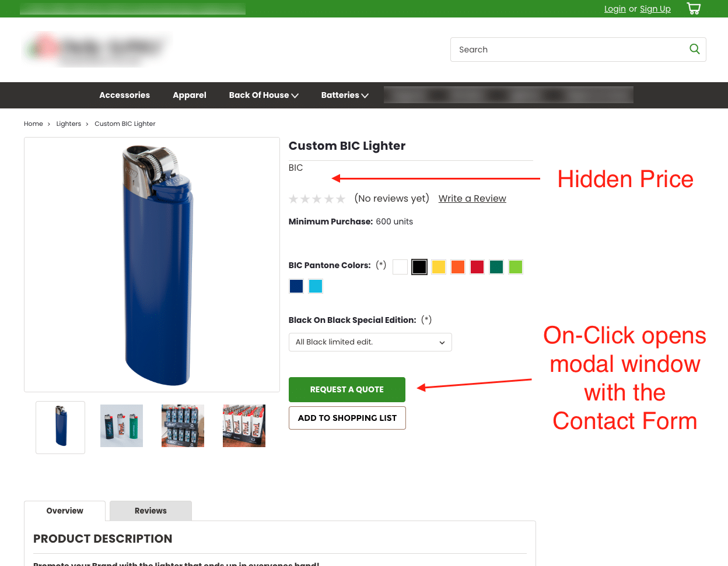Click the Sign Up link
Screen dimensions: 728x566
pyautogui.click(x=655, y=9)
